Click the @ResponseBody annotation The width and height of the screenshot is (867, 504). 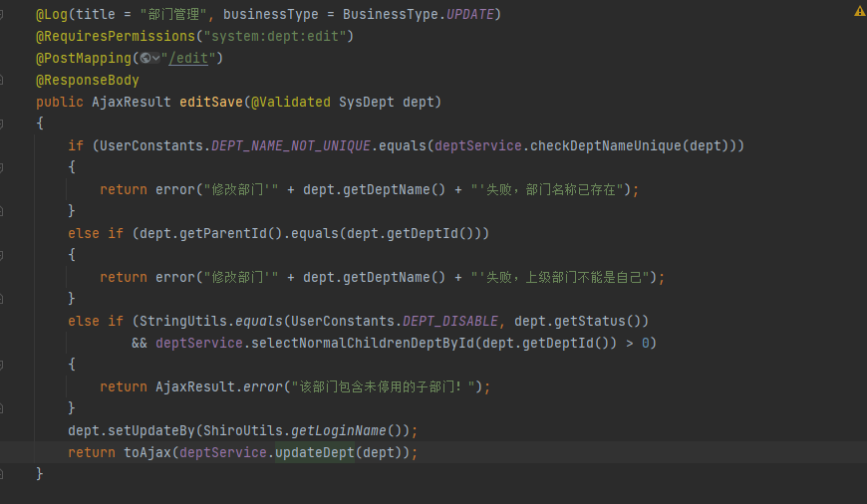pyautogui.click(x=88, y=80)
